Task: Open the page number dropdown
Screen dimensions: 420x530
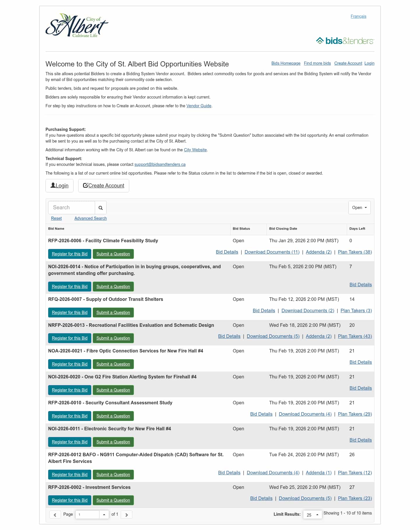Action: coord(104,515)
